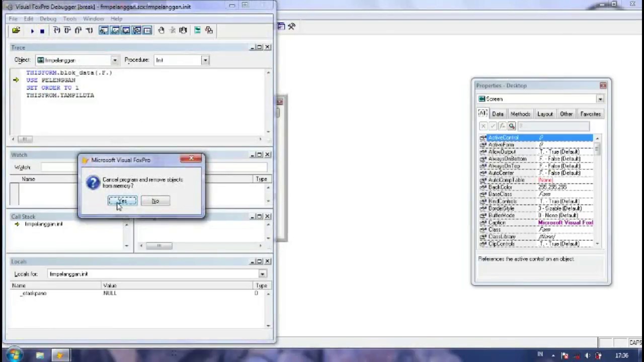The height and width of the screenshot is (362, 644).
Task: Switch to the Layout tab in Properties
Action: coord(545,114)
